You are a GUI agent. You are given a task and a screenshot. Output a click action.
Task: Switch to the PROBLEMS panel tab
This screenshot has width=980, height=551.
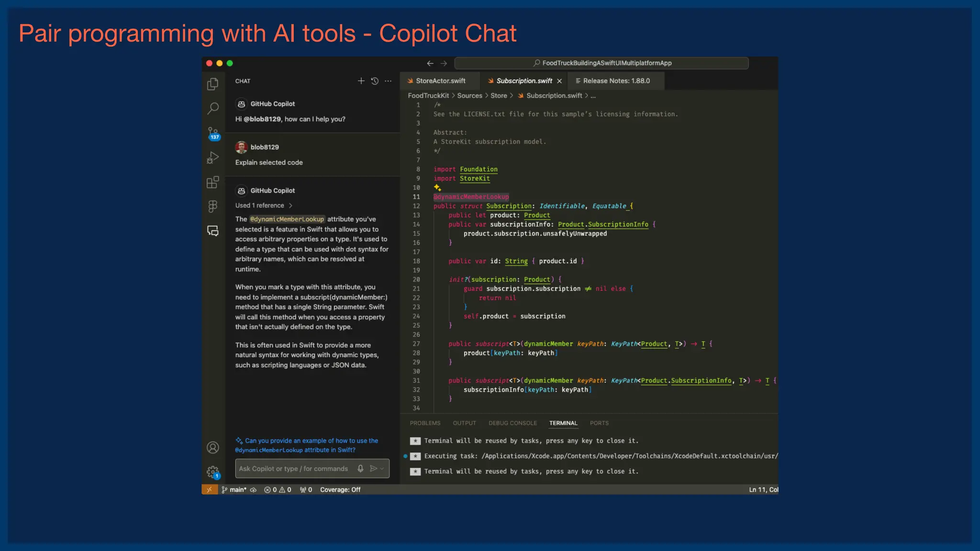tap(425, 423)
